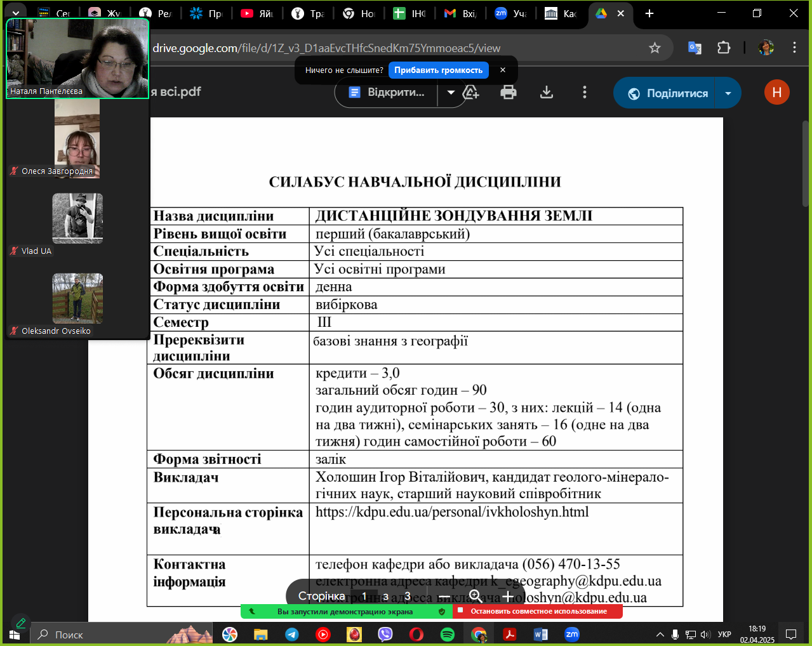Click the add shortcut to Drive icon
This screenshot has height=646, width=812.
click(471, 93)
